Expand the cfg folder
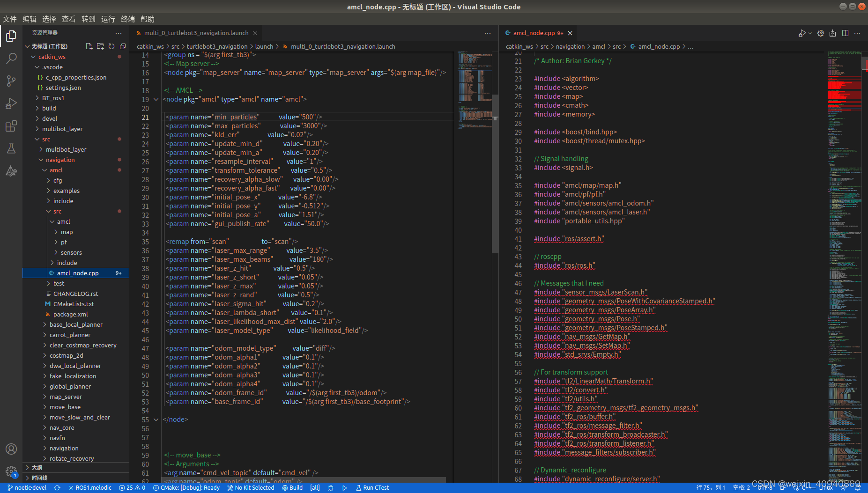 click(58, 180)
